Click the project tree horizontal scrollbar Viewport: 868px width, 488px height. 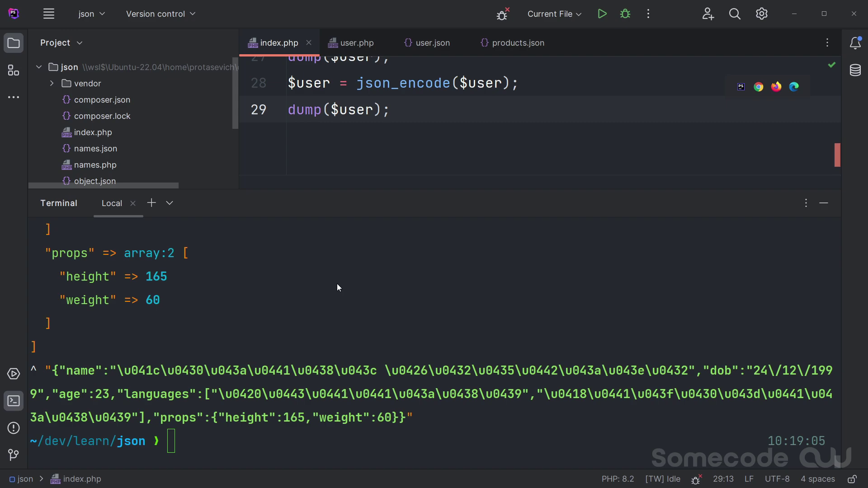click(104, 186)
